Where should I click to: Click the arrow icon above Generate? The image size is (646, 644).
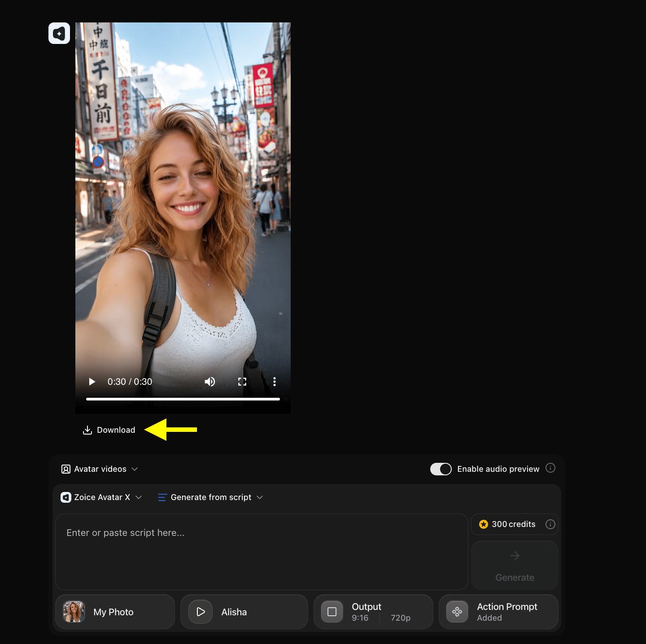click(x=515, y=556)
